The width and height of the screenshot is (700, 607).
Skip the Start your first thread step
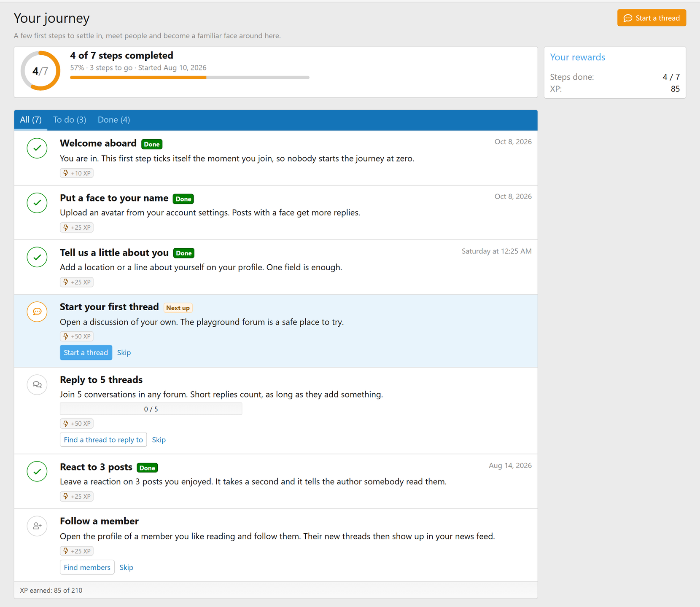pyautogui.click(x=124, y=352)
